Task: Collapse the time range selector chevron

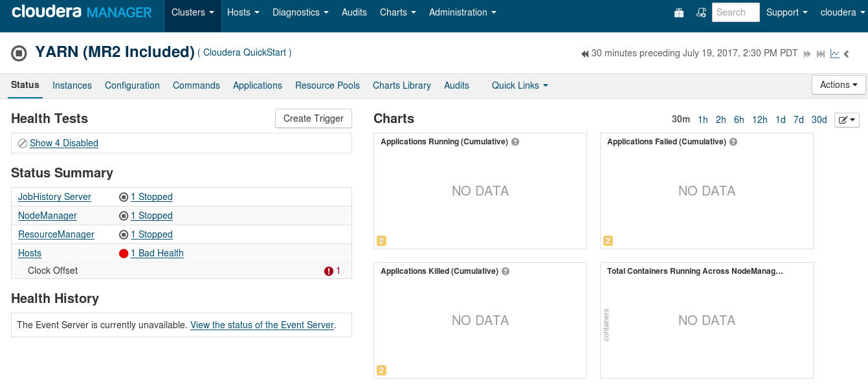Action: tap(847, 54)
